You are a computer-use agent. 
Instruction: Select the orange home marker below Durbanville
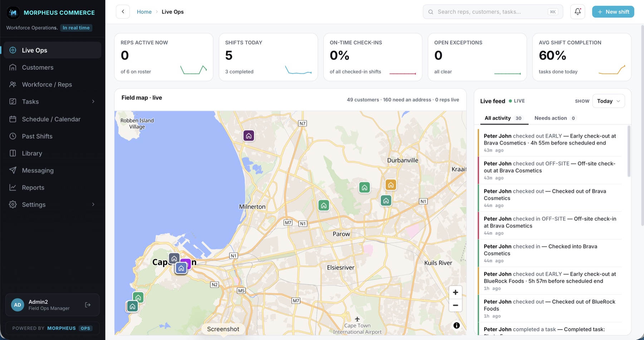[x=391, y=185]
